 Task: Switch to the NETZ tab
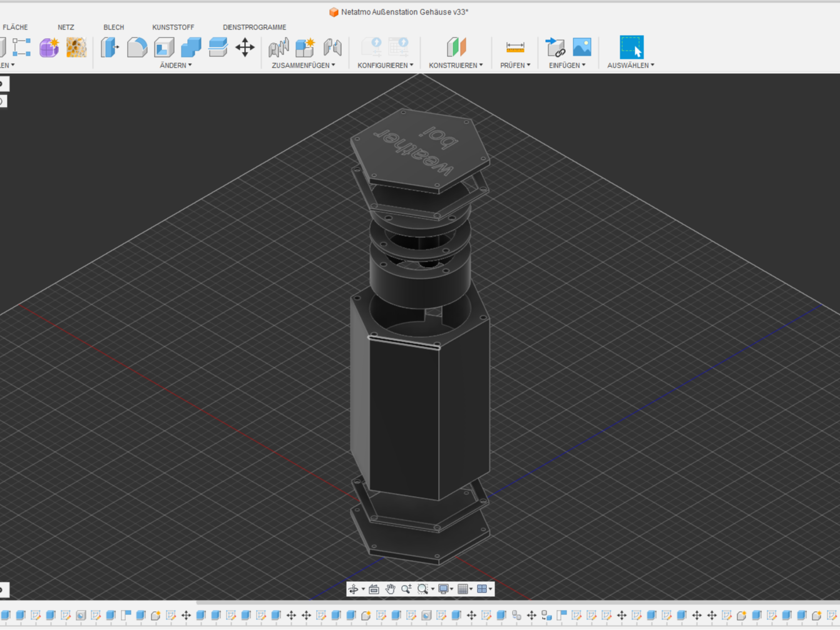pyautogui.click(x=66, y=28)
